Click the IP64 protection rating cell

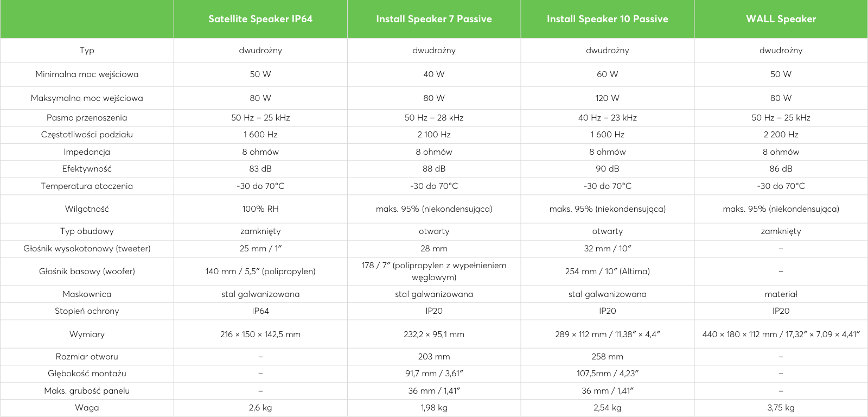(x=260, y=311)
